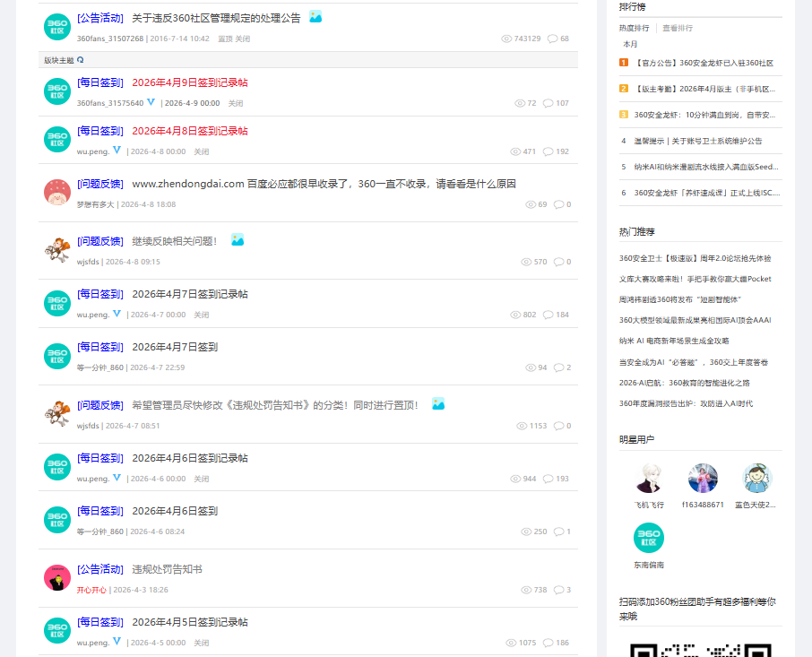The width and height of the screenshot is (812, 657).
Task: Click the eye icon with 1153 views
Action: click(x=522, y=426)
